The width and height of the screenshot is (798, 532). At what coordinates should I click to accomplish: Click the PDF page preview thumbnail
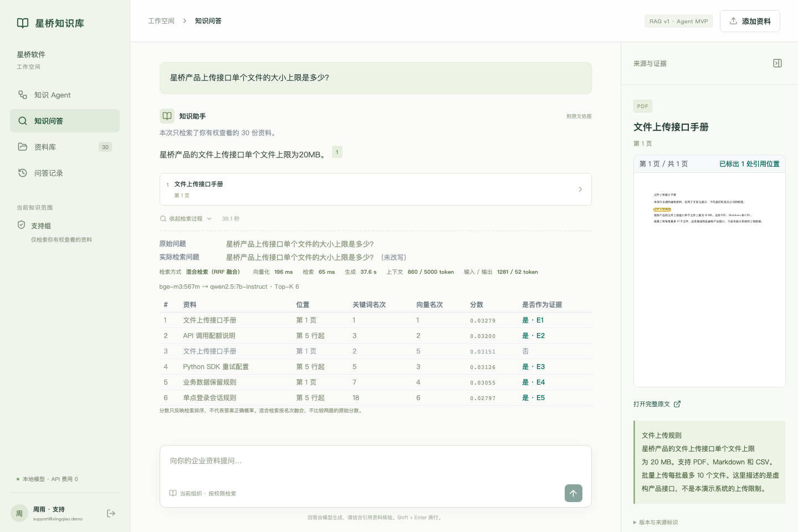pyautogui.click(x=709, y=280)
